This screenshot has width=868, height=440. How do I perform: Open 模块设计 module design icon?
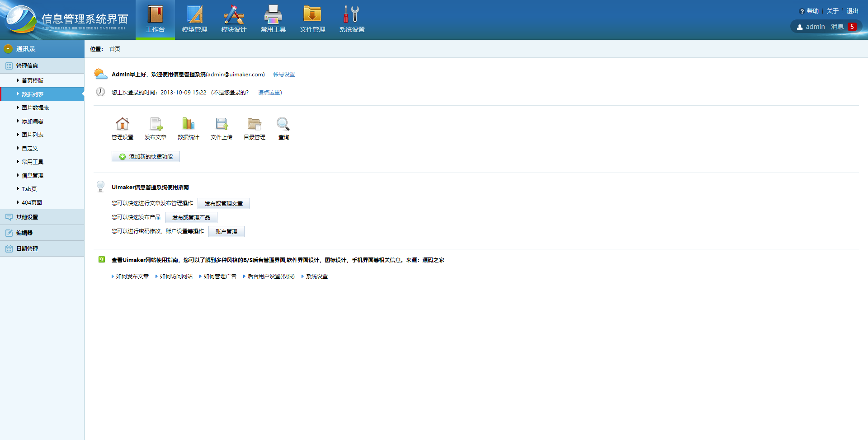[234, 14]
